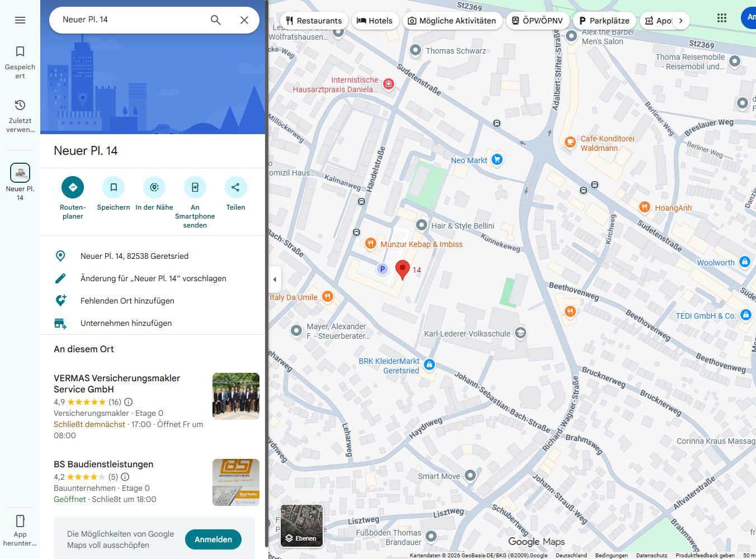The width and height of the screenshot is (756, 559).
Task: Clear the search with the X icon
Action: (244, 20)
